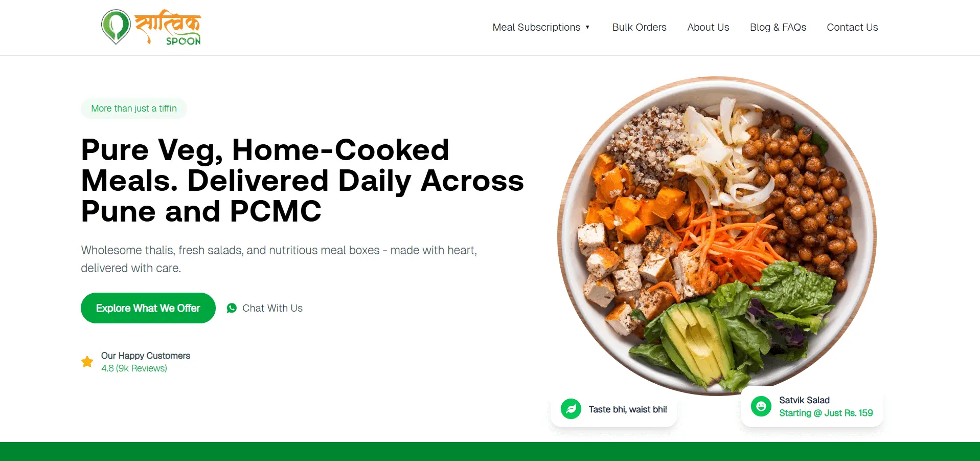Click the Chat With Us link
Image resolution: width=980 pixels, height=461 pixels.
point(272,308)
